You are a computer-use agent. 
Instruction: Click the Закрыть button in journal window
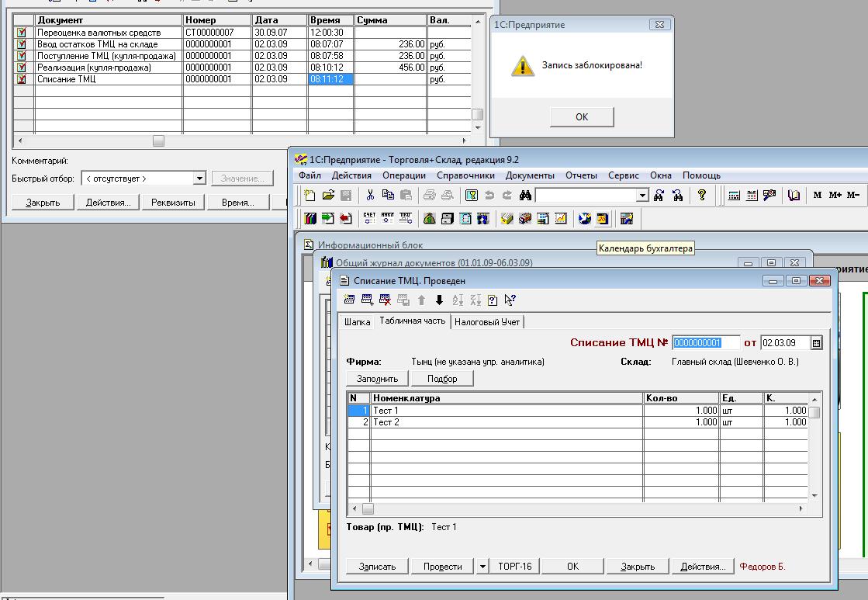pyautogui.click(x=43, y=203)
